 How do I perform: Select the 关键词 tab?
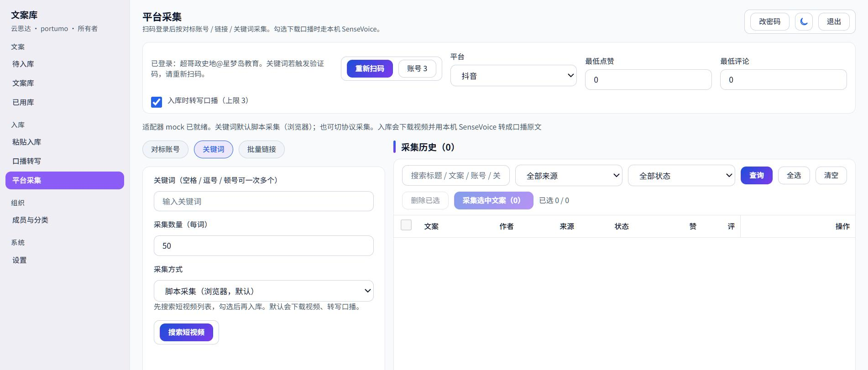tap(214, 149)
